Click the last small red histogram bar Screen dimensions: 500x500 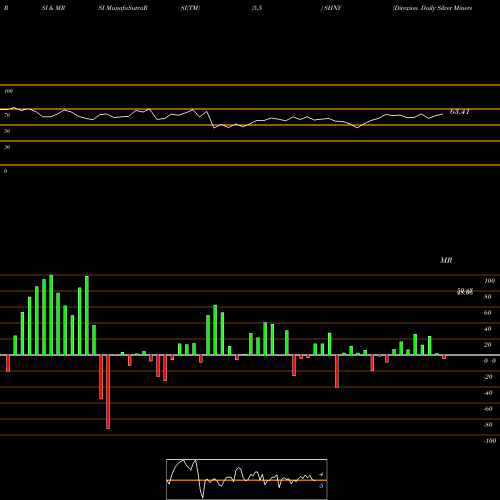pos(444,357)
